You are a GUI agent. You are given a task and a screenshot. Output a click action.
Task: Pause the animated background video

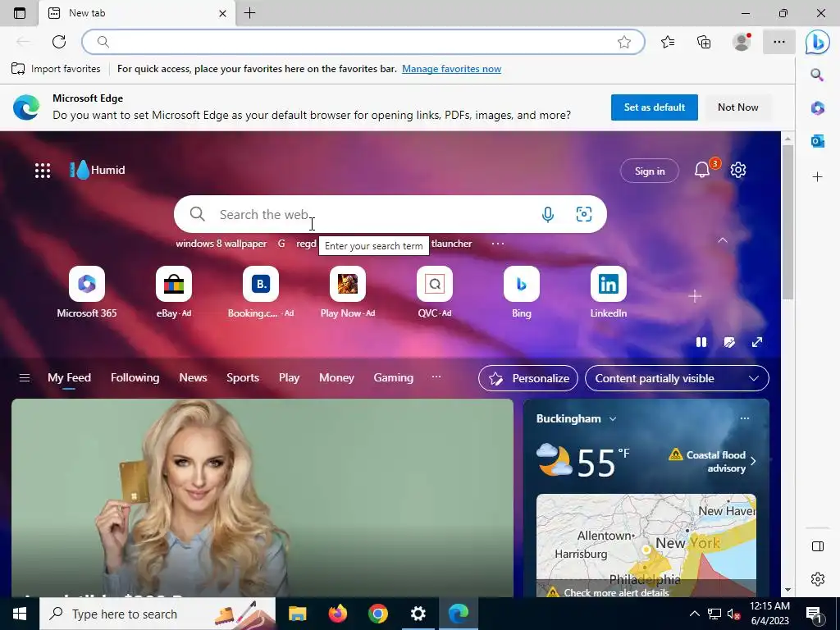701,342
